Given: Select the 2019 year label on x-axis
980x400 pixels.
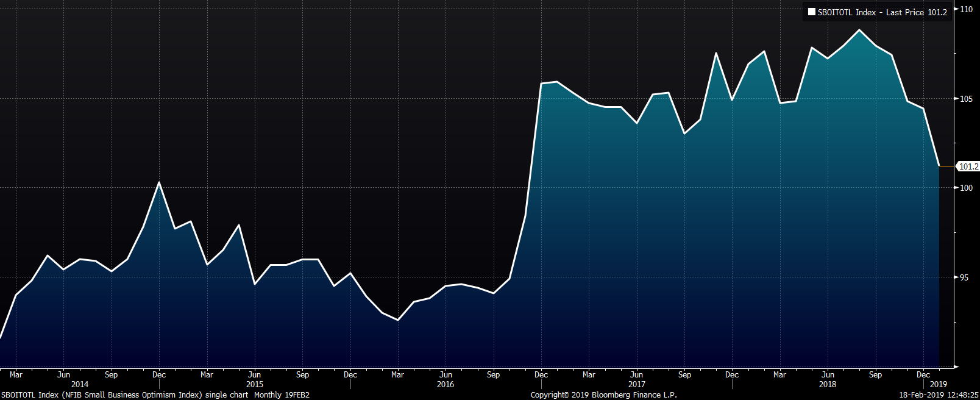Looking at the screenshot, I should click(x=938, y=384).
